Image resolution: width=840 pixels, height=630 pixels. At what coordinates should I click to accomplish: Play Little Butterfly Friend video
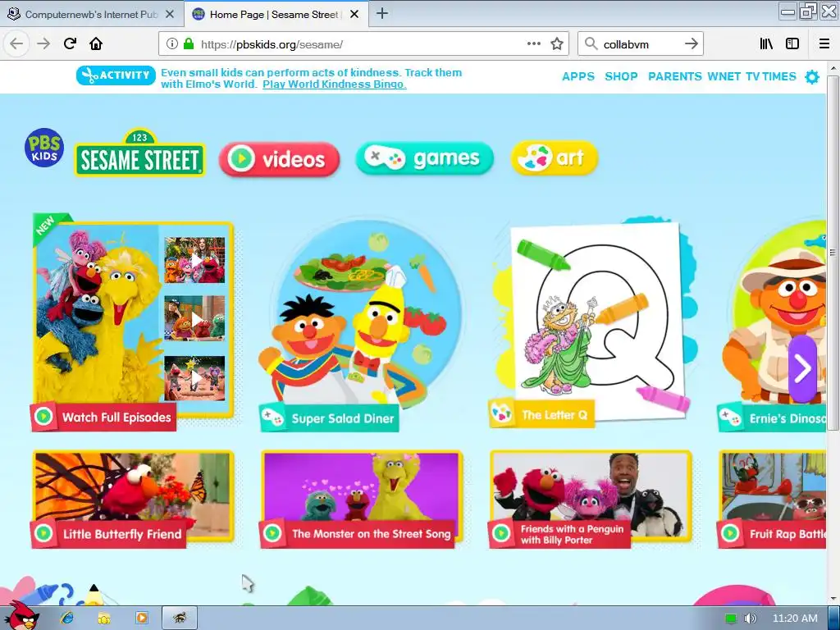[133, 500]
